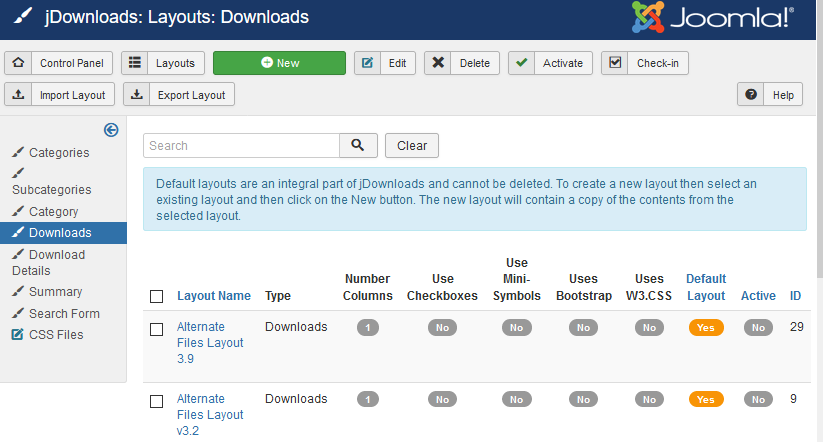823x442 pixels.
Task: Click edit icon beside CSS Files
Action: pos(18,334)
